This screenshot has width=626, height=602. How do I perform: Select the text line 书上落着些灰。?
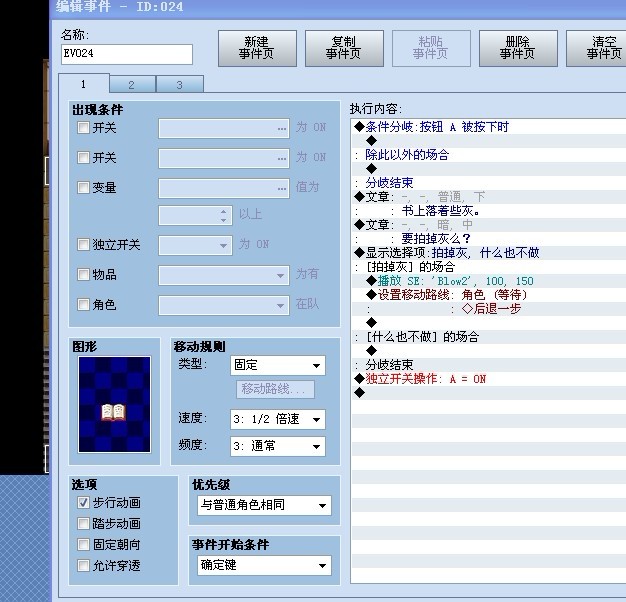(x=489, y=211)
